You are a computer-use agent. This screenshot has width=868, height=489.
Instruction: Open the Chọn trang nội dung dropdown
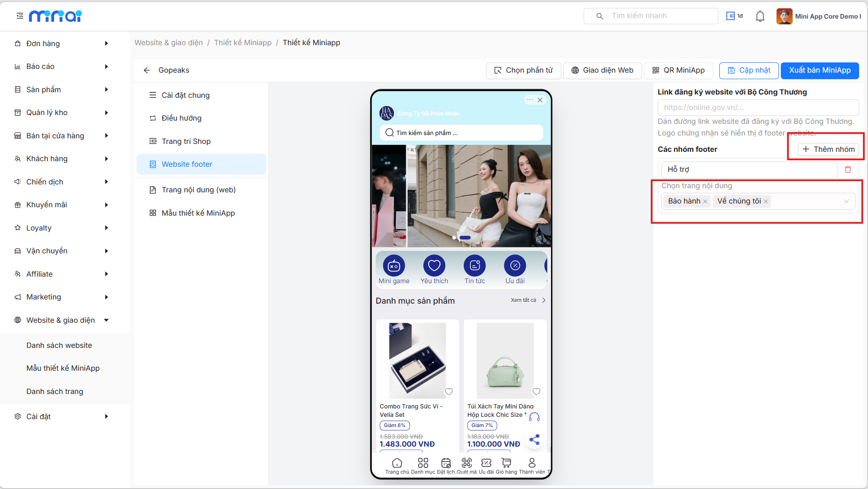tap(758, 201)
